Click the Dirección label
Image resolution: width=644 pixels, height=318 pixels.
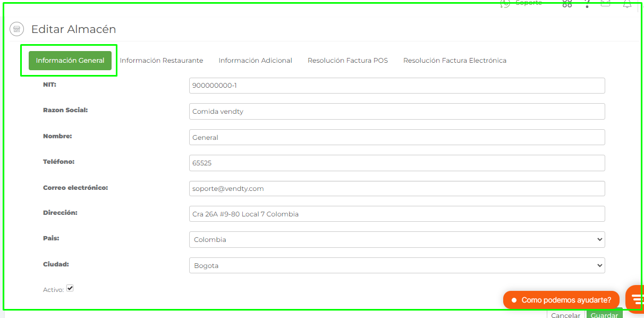[60, 213]
